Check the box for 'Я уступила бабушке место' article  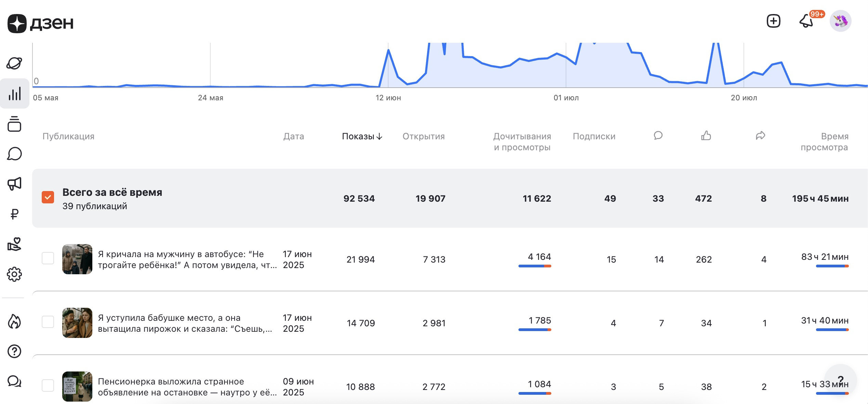coord(48,322)
